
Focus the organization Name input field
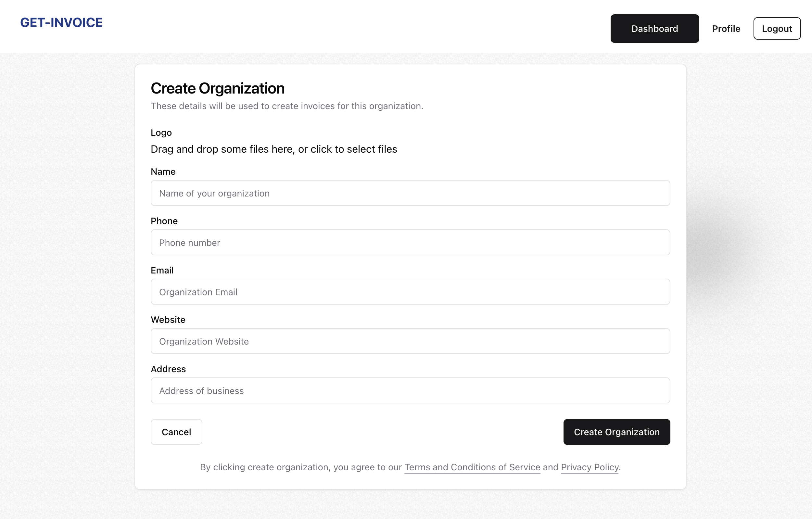(410, 193)
